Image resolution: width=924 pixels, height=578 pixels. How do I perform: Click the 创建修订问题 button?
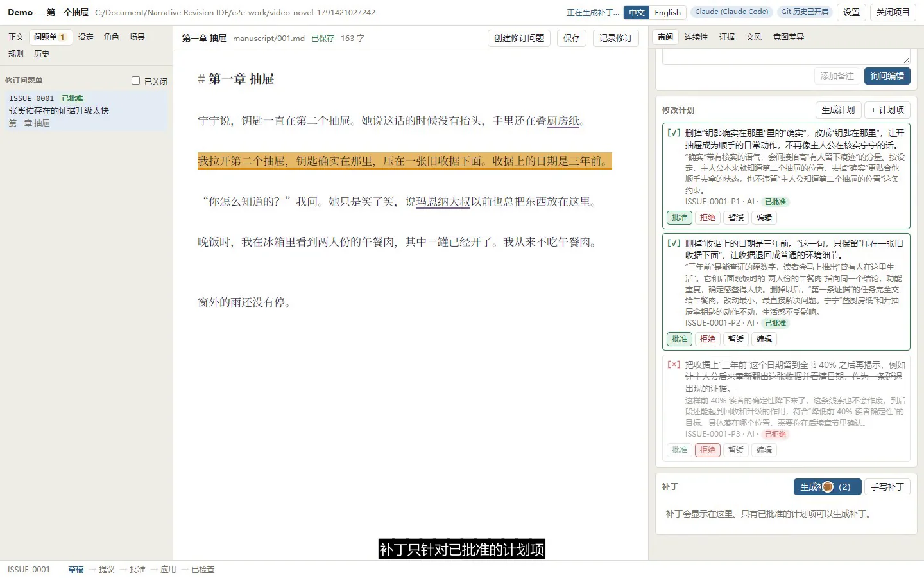tap(519, 38)
